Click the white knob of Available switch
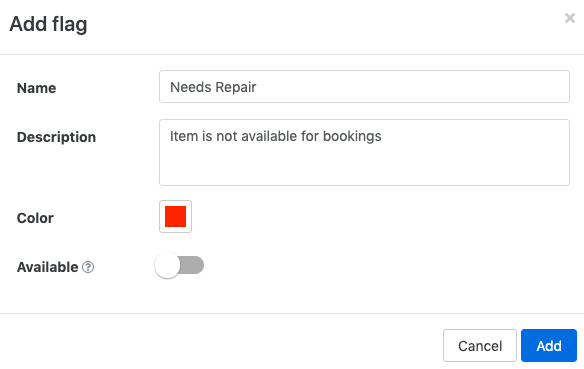The height and width of the screenshot is (369, 584). (x=167, y=265)
